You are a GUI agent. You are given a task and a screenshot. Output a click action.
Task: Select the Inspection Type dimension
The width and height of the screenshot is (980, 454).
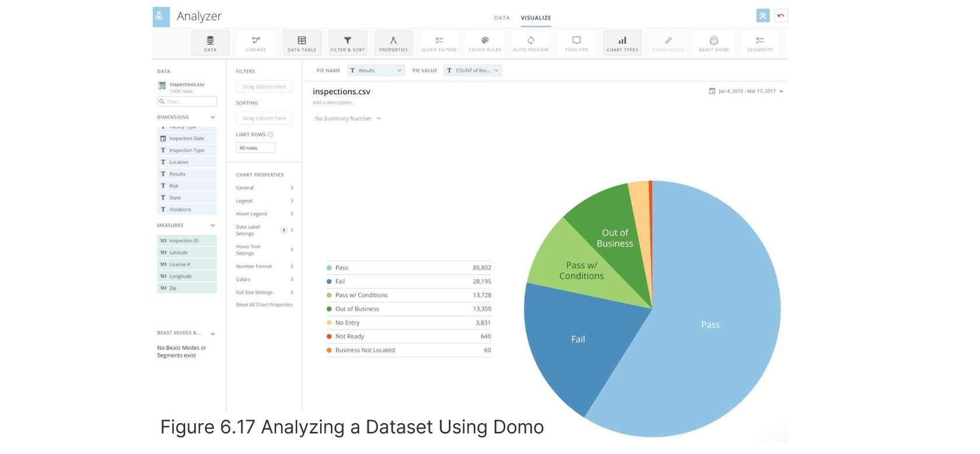(187, 150)
